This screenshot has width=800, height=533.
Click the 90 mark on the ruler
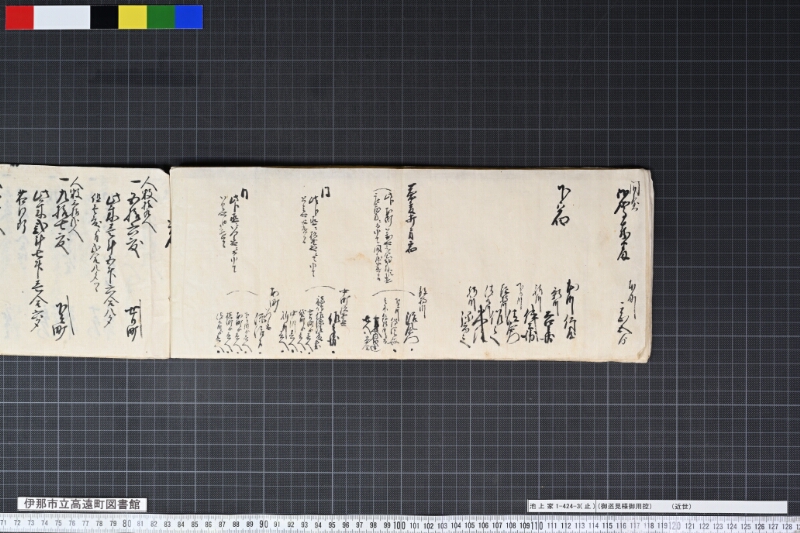pyautogui.click(x=263, y=525)
